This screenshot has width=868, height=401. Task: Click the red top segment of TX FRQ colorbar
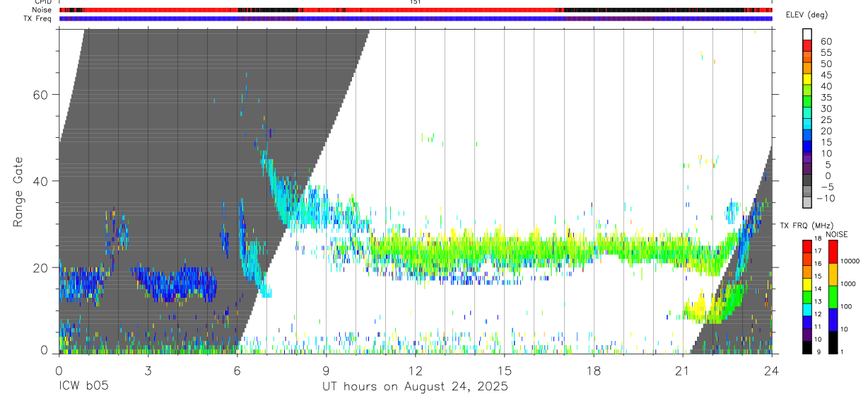[808, 246]
